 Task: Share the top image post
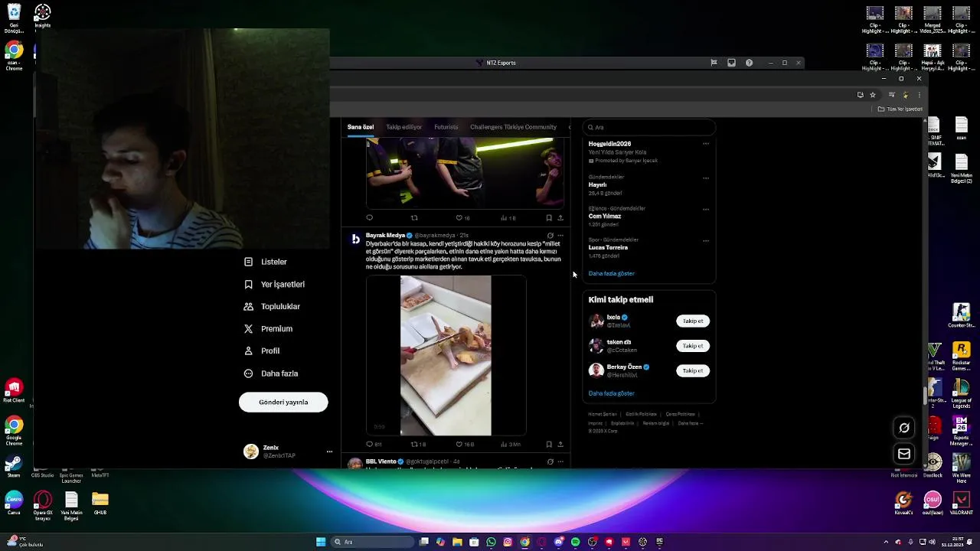click(560, 217)
